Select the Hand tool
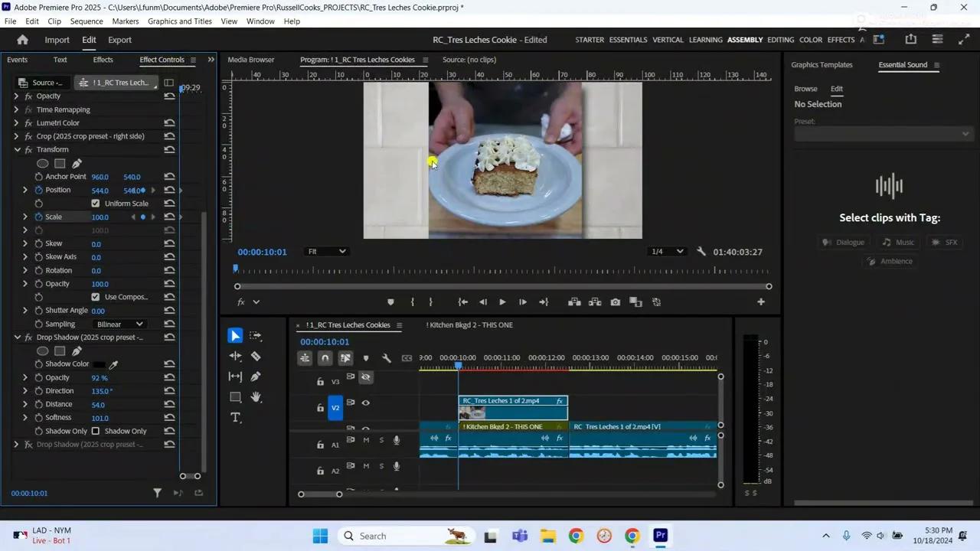Screen dimensions: 980x551 255,396
